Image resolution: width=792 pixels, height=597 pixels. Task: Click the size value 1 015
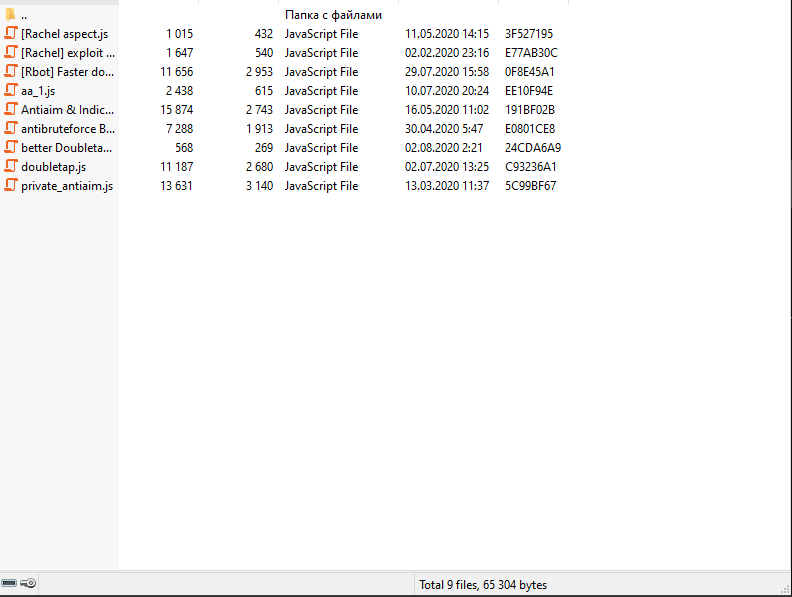(x=180, y=34)
